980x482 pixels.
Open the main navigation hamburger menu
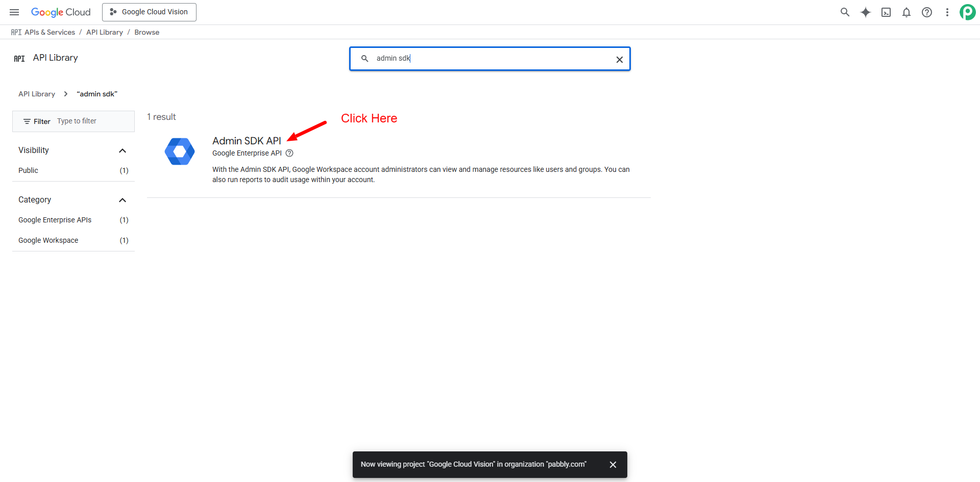pyautogui.click(x=14, y=12)
